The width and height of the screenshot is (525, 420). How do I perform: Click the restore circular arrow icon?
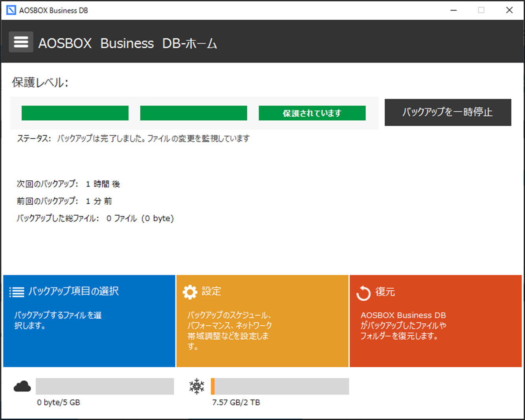(x=363, y=293)
